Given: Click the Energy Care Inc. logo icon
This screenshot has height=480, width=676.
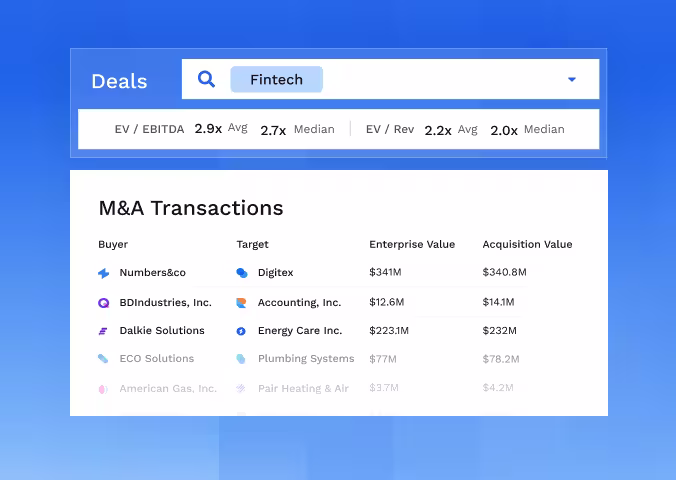Looking at the screenshot, I should click(241, 331).
